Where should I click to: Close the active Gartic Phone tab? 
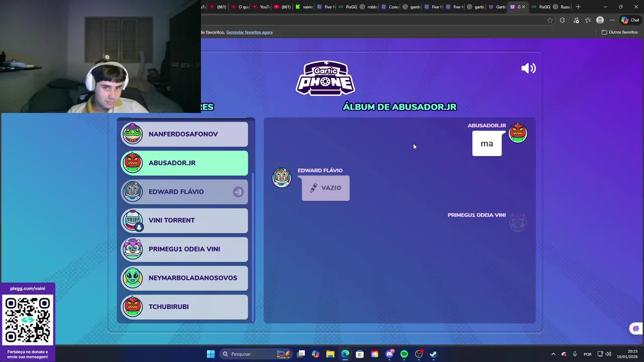523,7
